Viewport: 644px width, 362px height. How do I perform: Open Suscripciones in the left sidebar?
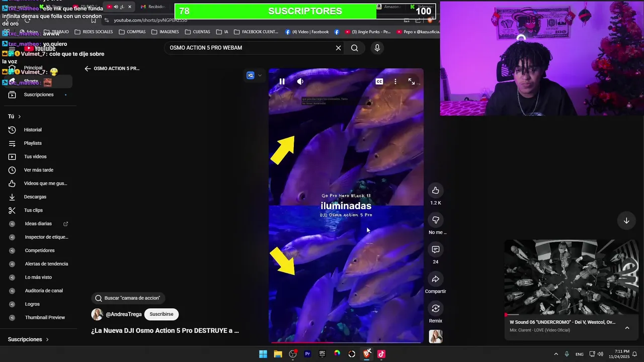coord(38,95)
